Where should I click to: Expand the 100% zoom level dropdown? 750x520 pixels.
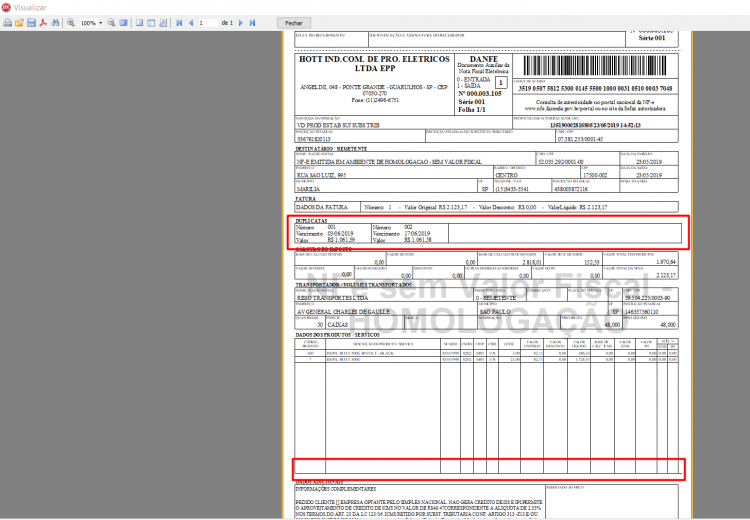pos(100,23)
